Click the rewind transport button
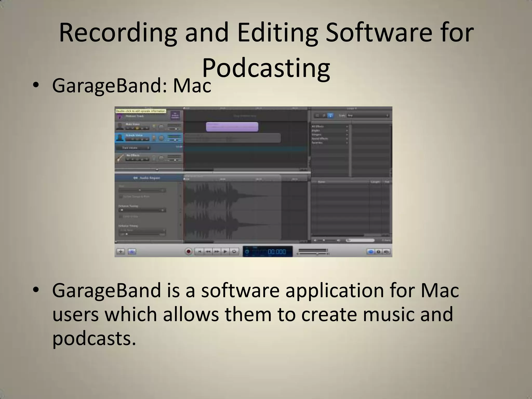The image size is (532, 399). click(x=208, y=251)
